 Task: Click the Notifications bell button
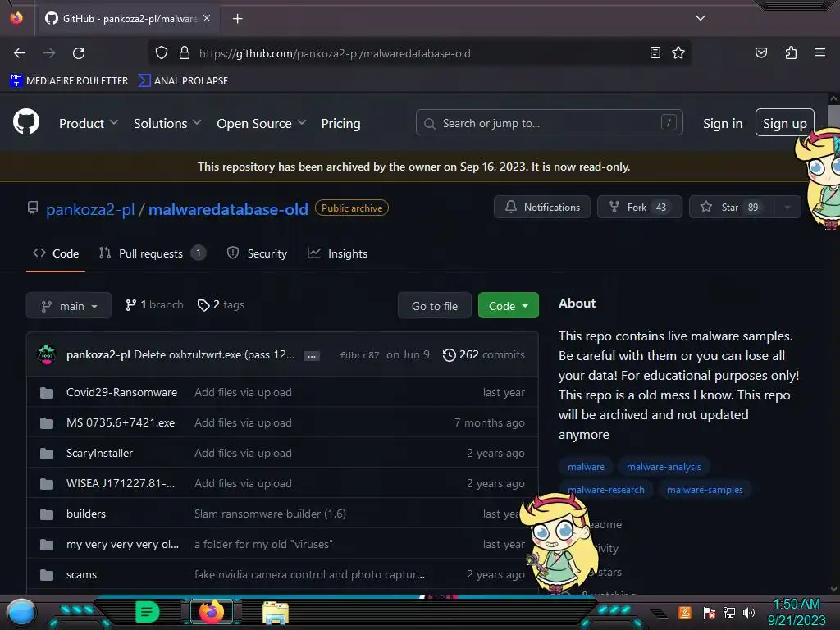point(542,207)
